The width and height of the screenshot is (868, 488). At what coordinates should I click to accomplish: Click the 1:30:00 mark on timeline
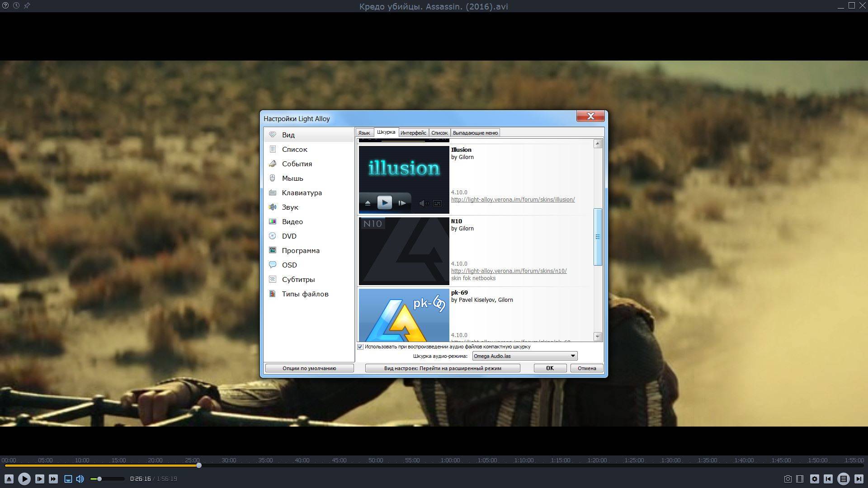(x=670, y=460)
